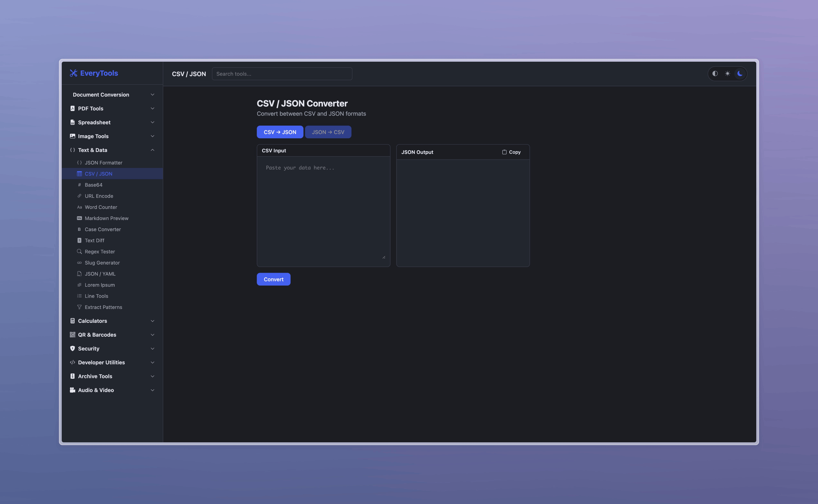
Task: Click the EveryTools scissors logo icon
Action: point(73,73)
